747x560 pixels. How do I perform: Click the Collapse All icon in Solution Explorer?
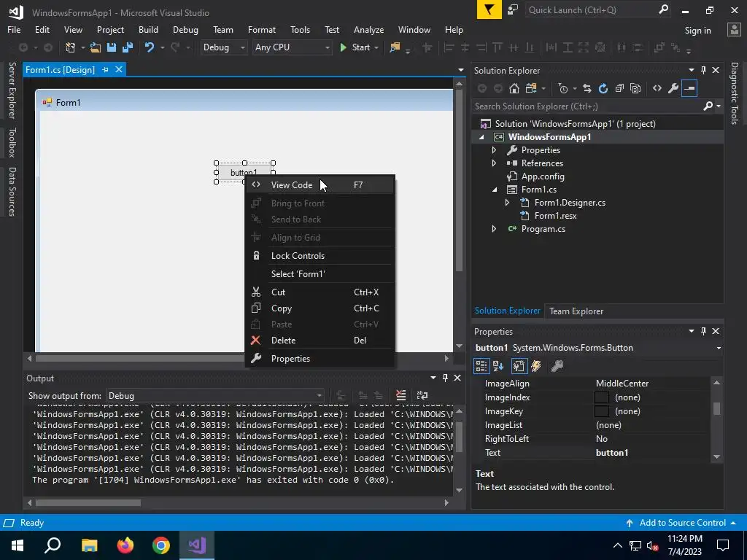click(619, 88)
